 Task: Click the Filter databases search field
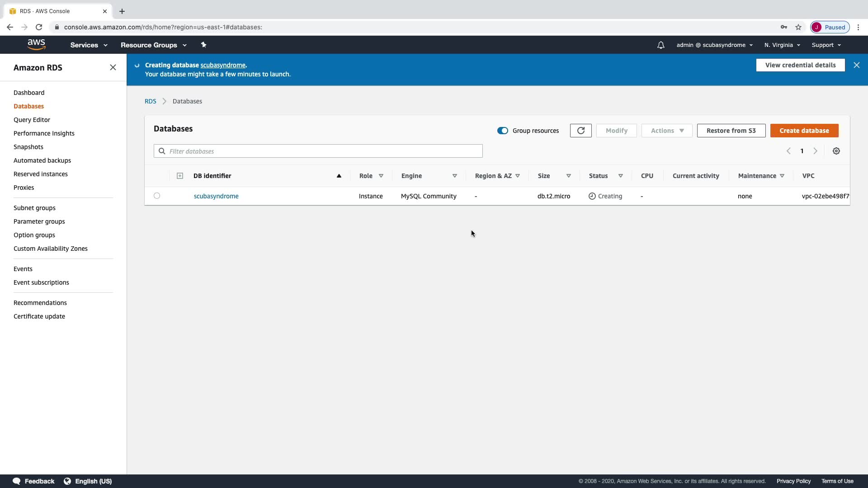[323, 151]
